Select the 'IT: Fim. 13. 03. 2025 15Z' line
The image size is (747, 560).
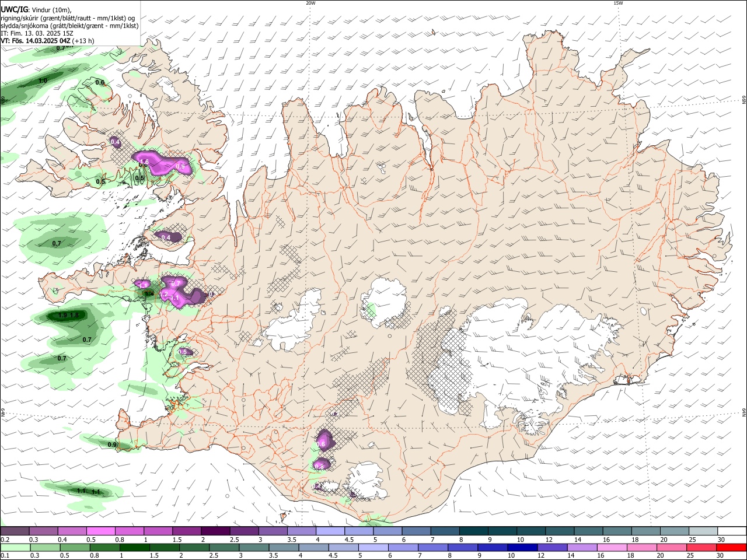point(37,33)
